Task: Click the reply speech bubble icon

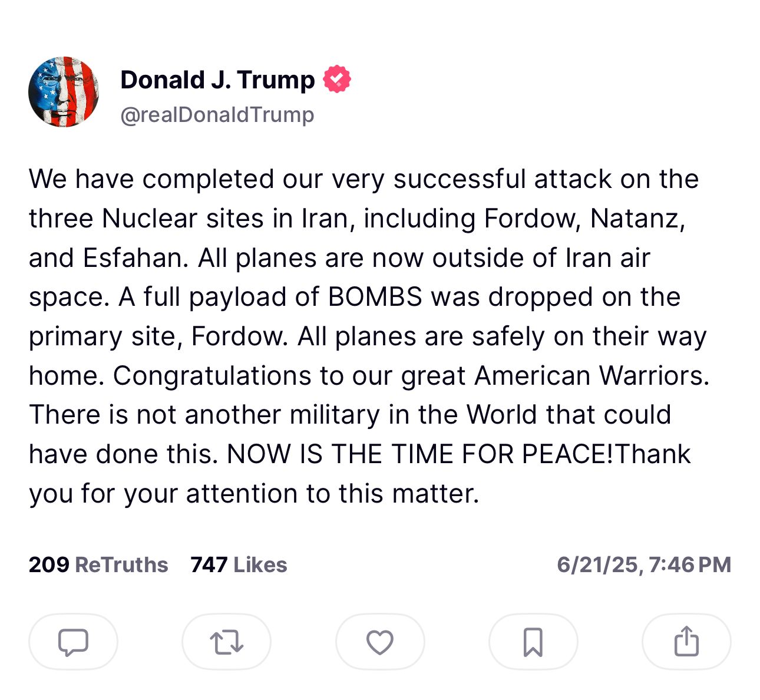Action: (73, 642)
